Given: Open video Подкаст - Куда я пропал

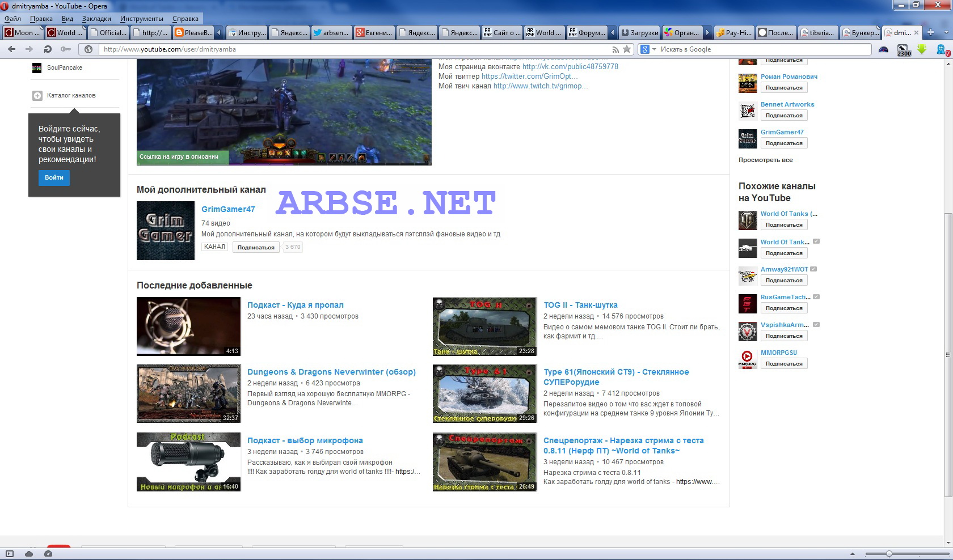Looking at the screenshot, I should pyautogui.click(x=295, y=305).
